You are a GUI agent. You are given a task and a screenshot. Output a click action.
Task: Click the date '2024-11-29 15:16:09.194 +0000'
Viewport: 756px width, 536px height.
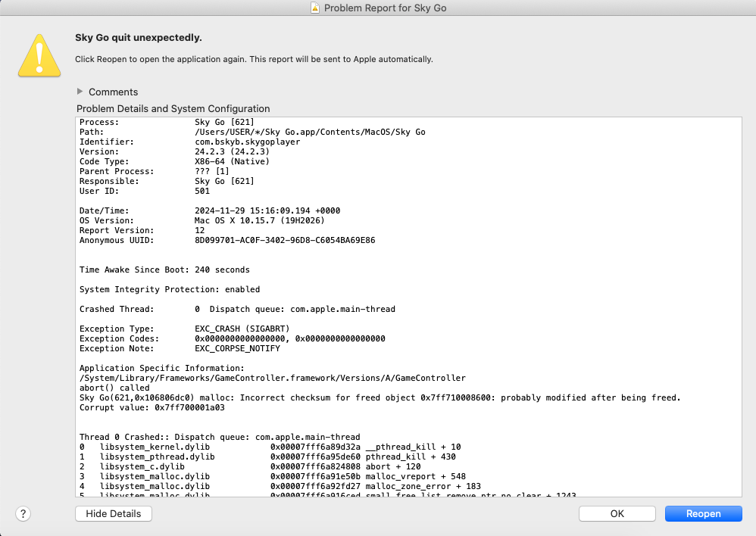[267, 210]
